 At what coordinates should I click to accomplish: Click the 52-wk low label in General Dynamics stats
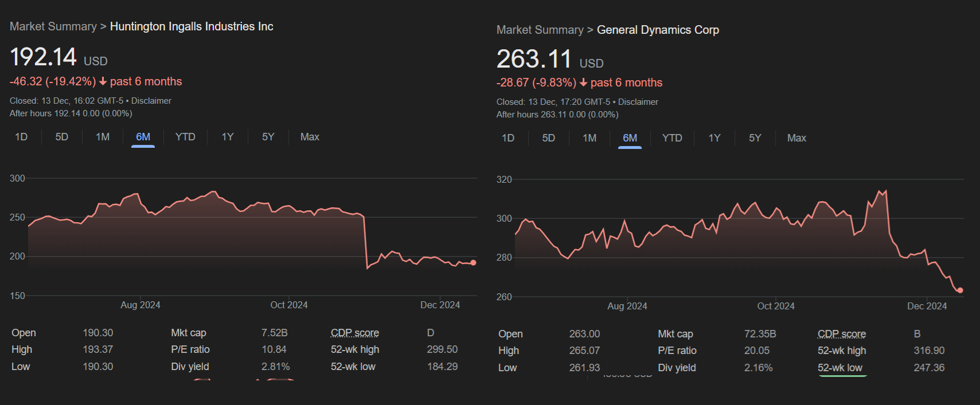[x=840, y=368]
